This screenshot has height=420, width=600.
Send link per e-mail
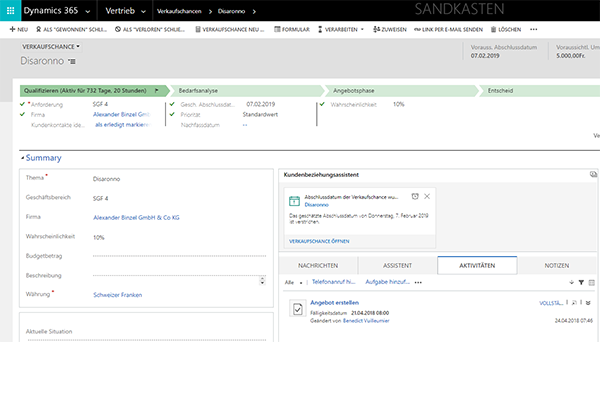(x=448, y=29)
